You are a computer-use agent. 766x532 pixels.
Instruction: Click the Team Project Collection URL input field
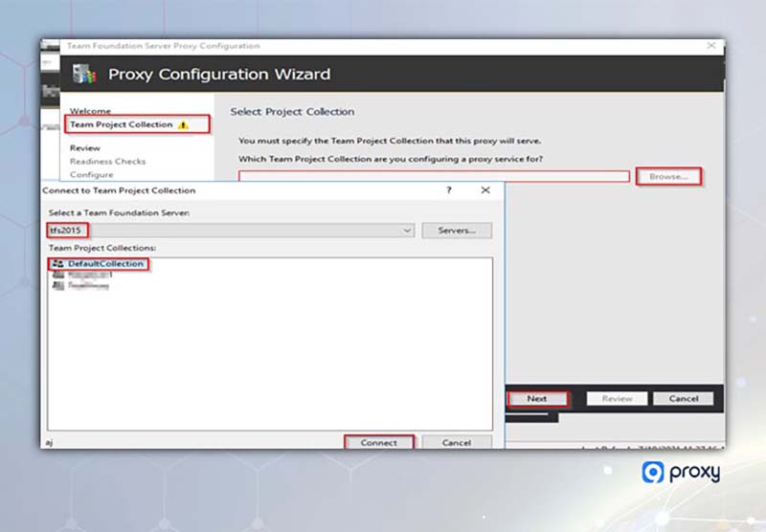pyautogui.click(x=434, y=176)
